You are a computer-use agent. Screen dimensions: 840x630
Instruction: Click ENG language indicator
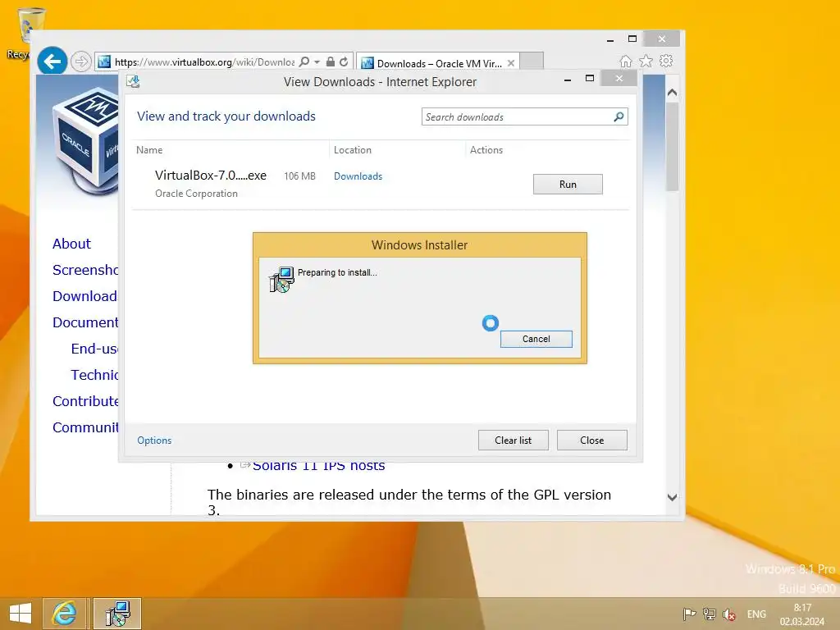pos(756,614)
